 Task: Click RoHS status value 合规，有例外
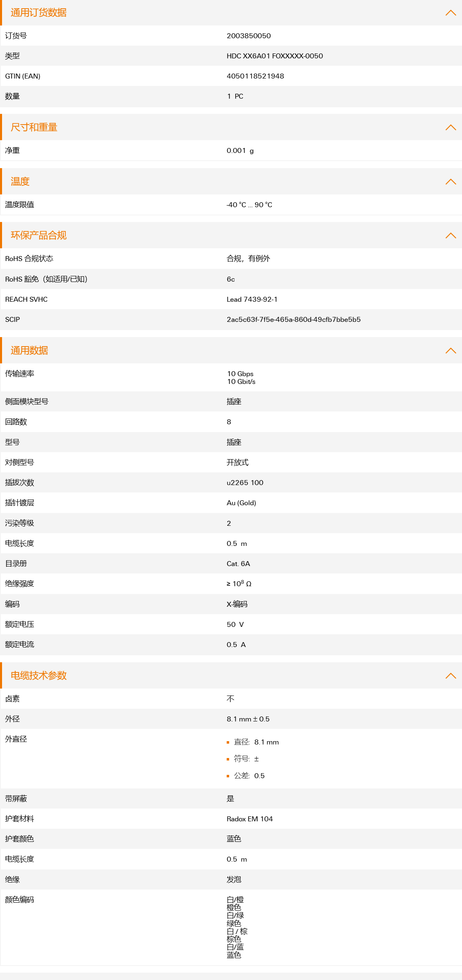click(x=248, y=259)
